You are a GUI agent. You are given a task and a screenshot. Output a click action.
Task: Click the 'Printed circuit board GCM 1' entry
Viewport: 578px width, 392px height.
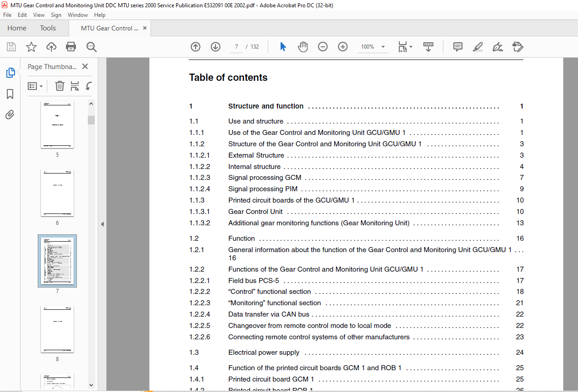click(x=271, y=379)
